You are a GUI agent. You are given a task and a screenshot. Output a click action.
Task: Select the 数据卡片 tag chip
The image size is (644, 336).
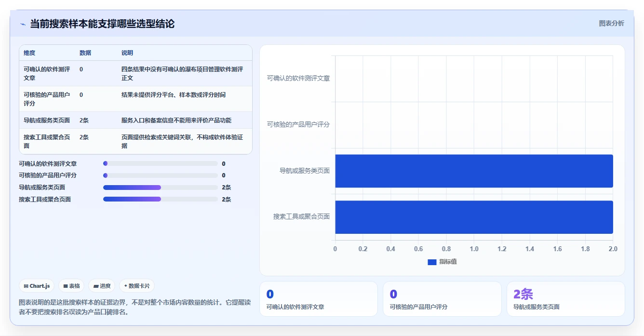point(137,286)
